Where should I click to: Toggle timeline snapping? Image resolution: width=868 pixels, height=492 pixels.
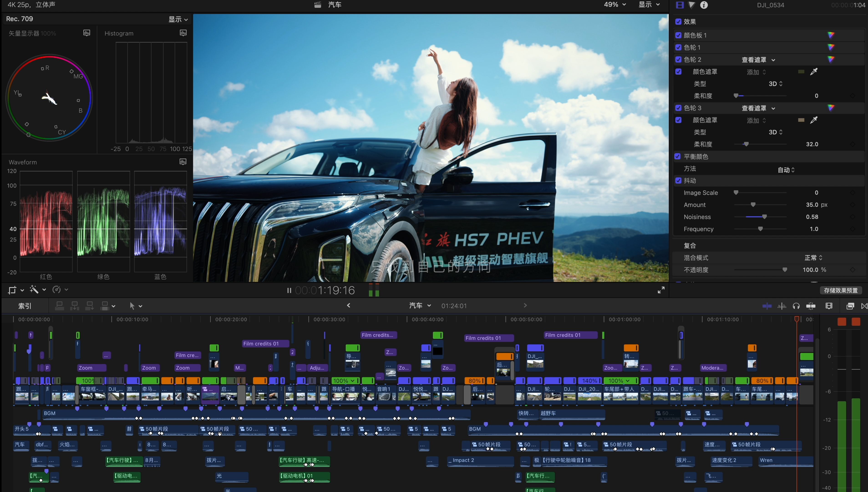(811, 306)
